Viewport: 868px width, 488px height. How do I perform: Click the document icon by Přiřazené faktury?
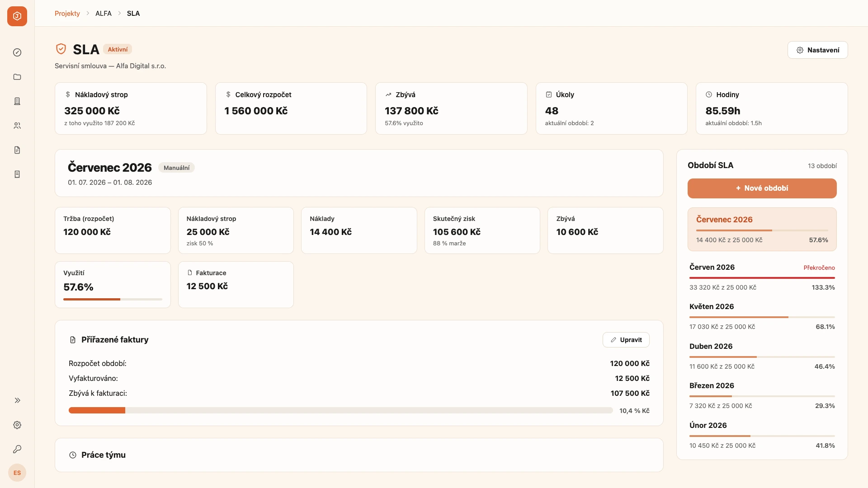73,340
